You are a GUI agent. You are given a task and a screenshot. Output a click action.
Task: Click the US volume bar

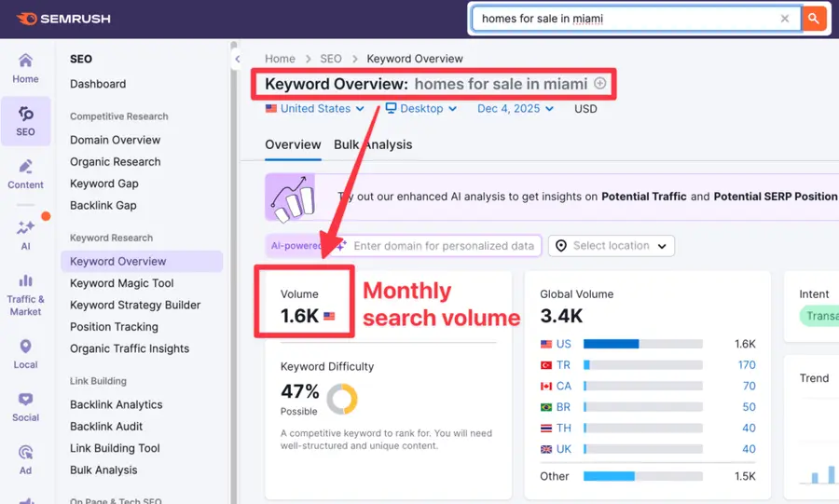coord(642,344)
